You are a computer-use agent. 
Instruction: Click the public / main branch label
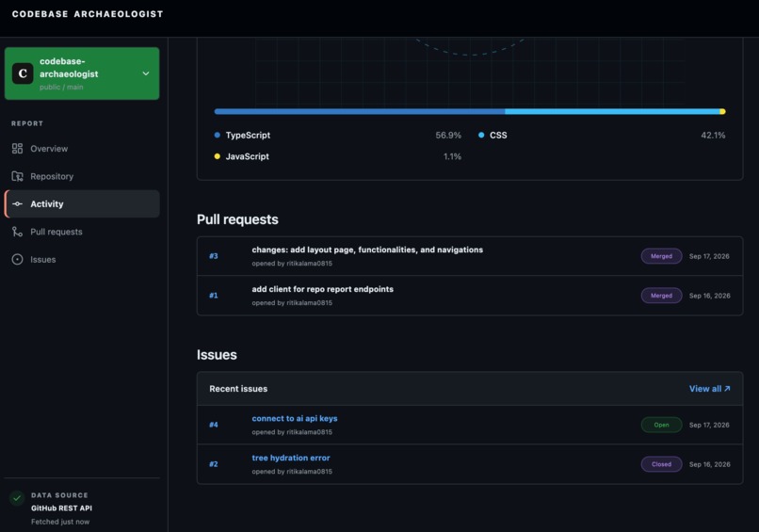61,88
